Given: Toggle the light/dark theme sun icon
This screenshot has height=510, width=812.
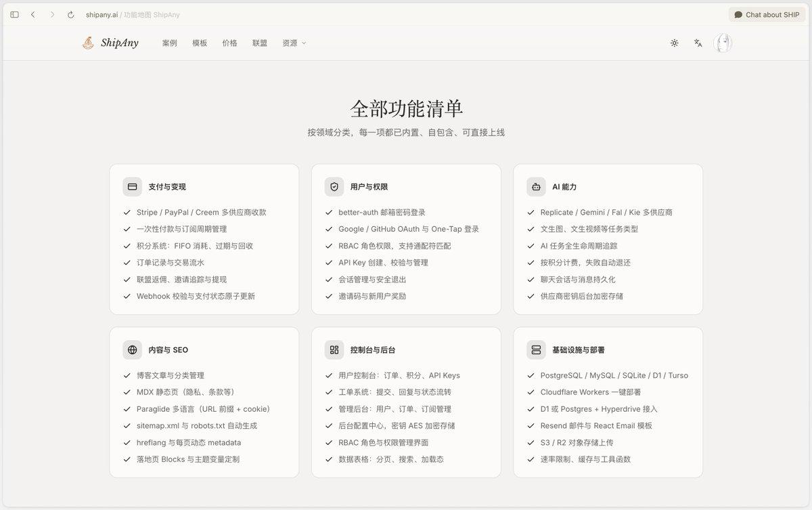Looking at the screenshot, I should click(674, 43).
